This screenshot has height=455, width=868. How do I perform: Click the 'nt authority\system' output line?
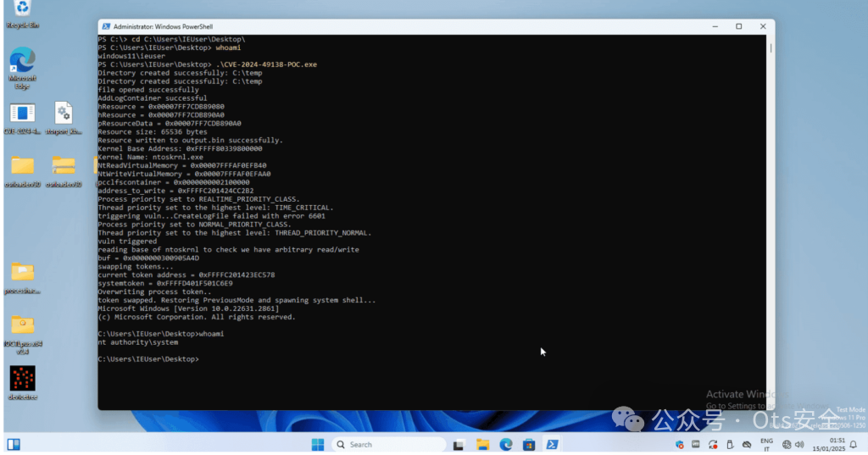tap(138, 342)
